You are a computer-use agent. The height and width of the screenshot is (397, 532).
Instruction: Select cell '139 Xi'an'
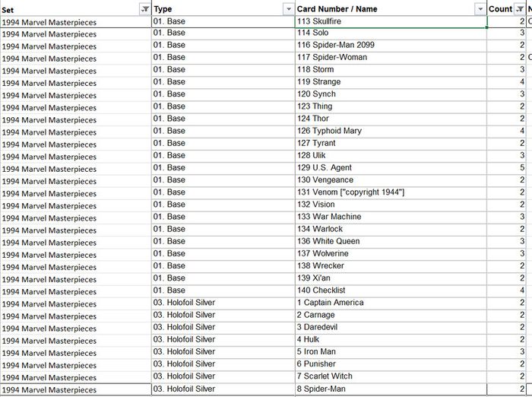point(391,278)
